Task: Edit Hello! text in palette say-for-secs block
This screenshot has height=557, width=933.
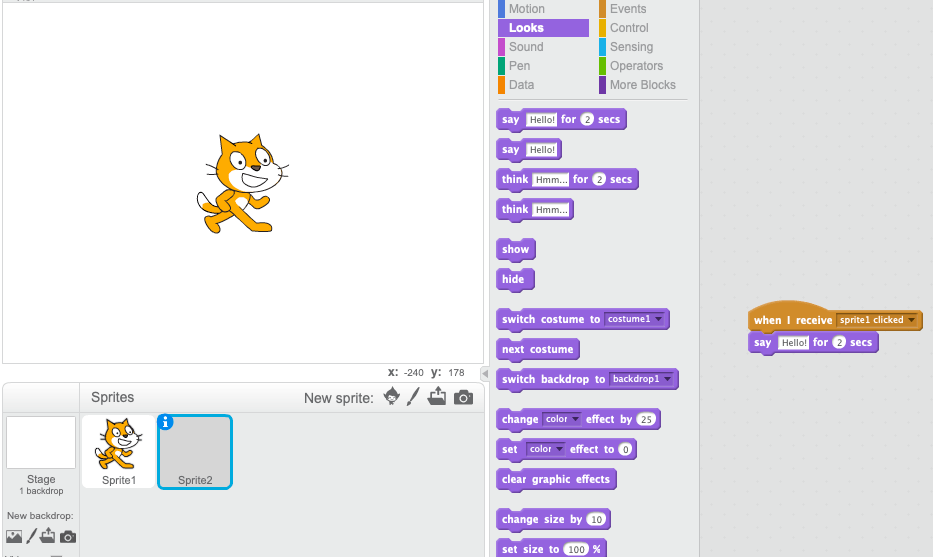Action: [542, 120]
